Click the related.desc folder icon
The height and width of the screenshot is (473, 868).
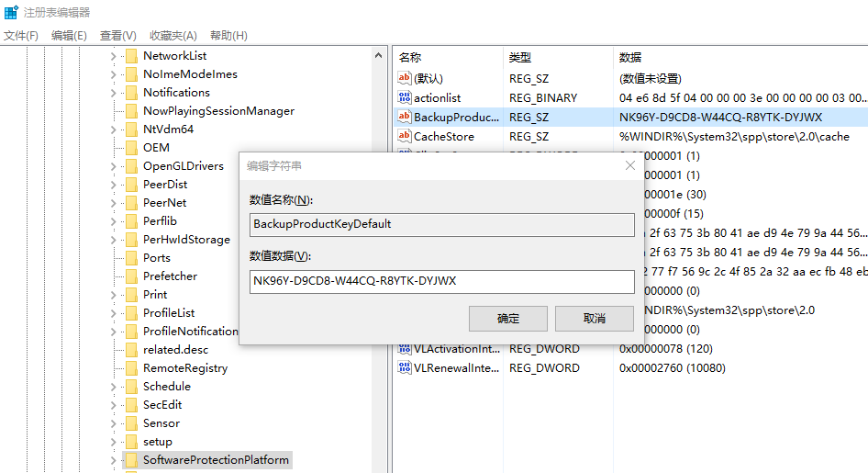[x=131, y=350]
